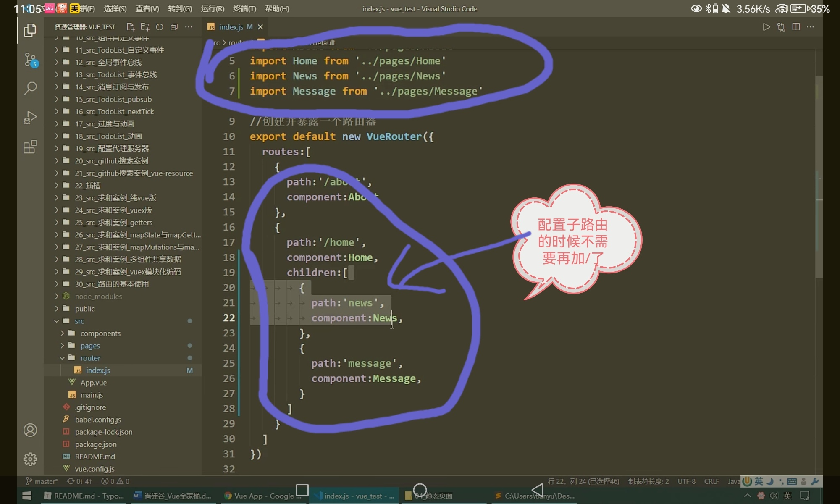Screen dimensions: 840x504
Task: Open the 终端(T) menu
Action: (x=244, y=8)
